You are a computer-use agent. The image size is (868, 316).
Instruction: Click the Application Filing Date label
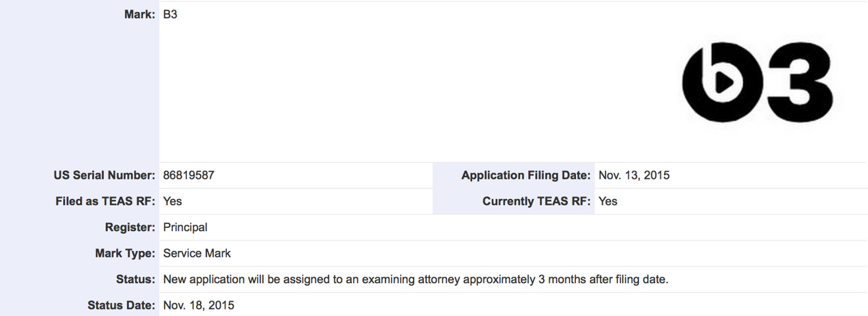coord(526,175)
